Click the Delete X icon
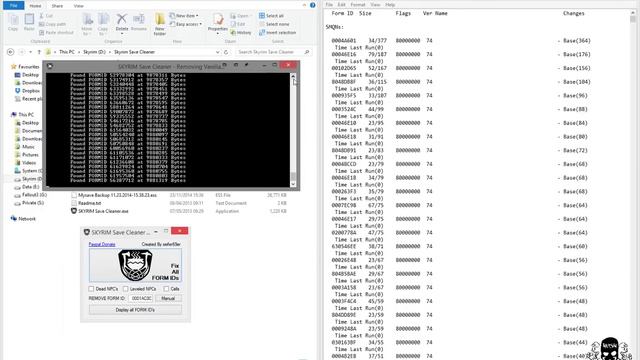Screen dimensions: 640x360 click(x=122, y=19)
